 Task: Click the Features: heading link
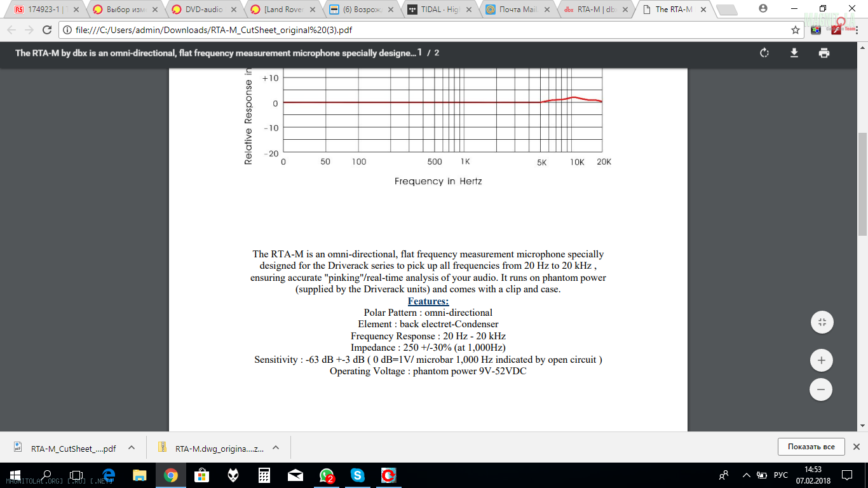[428, 301]
